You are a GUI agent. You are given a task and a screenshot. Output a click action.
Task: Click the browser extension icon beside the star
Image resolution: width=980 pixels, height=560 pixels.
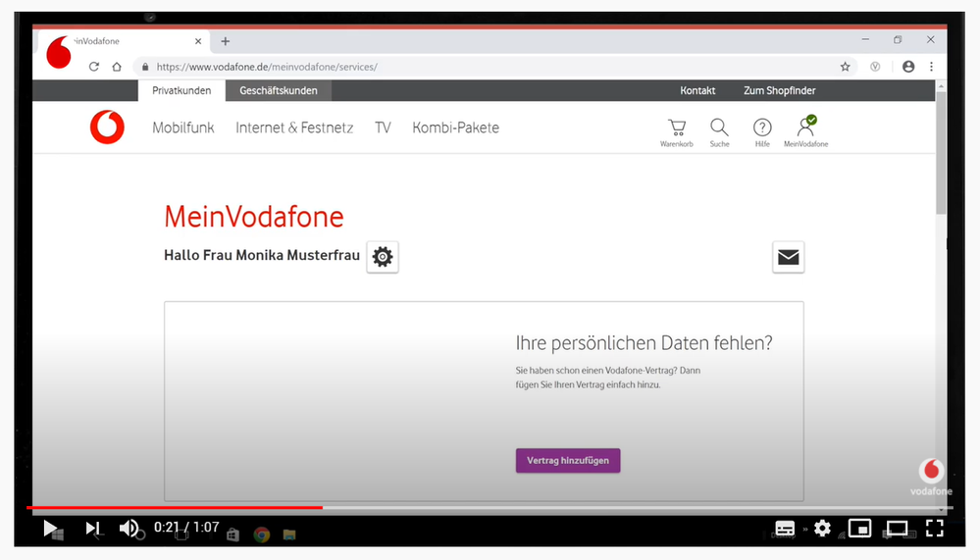[x=875, y=67]
